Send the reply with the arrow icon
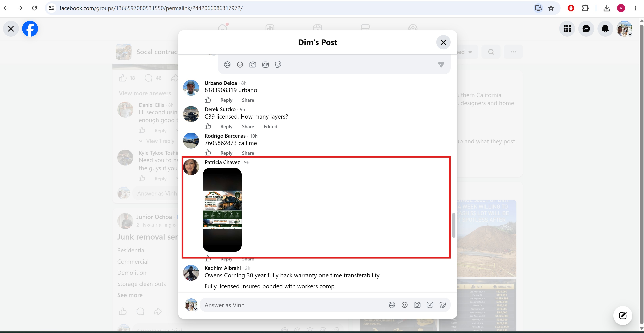This screenshot has height=333, width=644. pos(441,65)
